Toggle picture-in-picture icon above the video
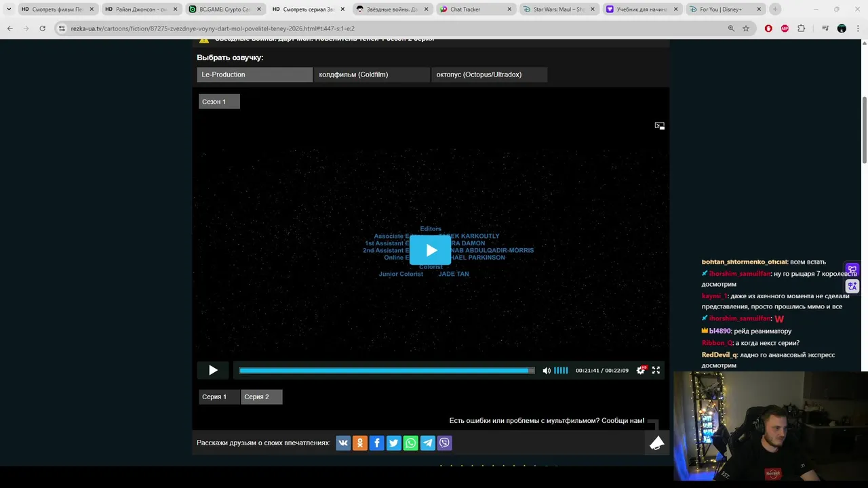Viewport: 868px width, 488px height. click(659, 126)
